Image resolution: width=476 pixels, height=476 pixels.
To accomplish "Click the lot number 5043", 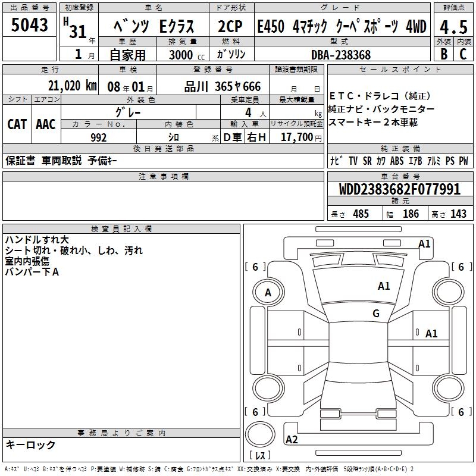I will pyautogui.click(x=29, y=24).
